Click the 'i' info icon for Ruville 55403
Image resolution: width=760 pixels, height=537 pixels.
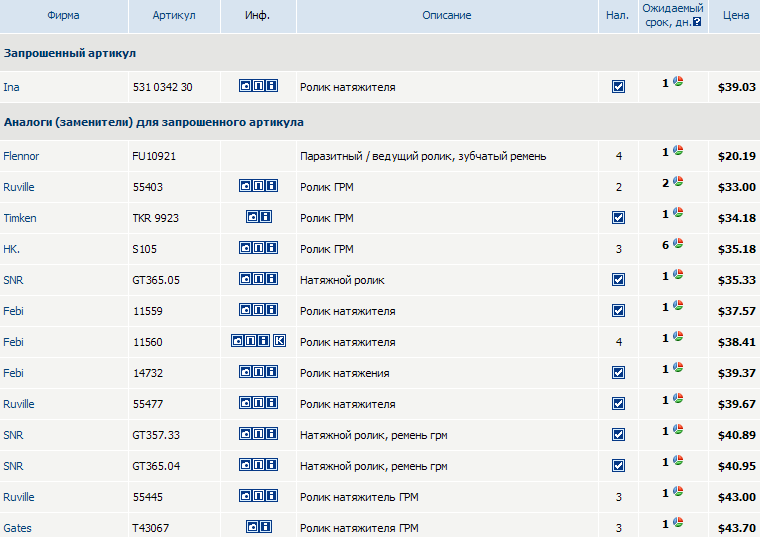[272, 186]
